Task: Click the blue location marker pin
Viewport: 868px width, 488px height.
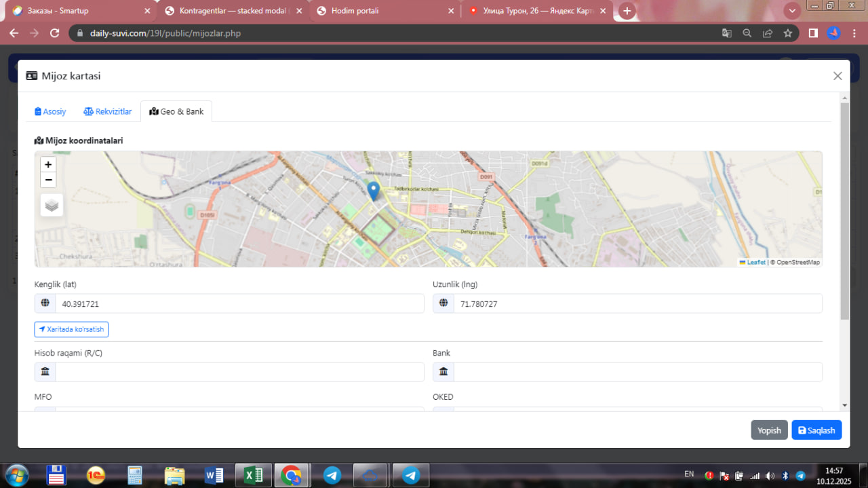Action: click(x=373, y=190)
